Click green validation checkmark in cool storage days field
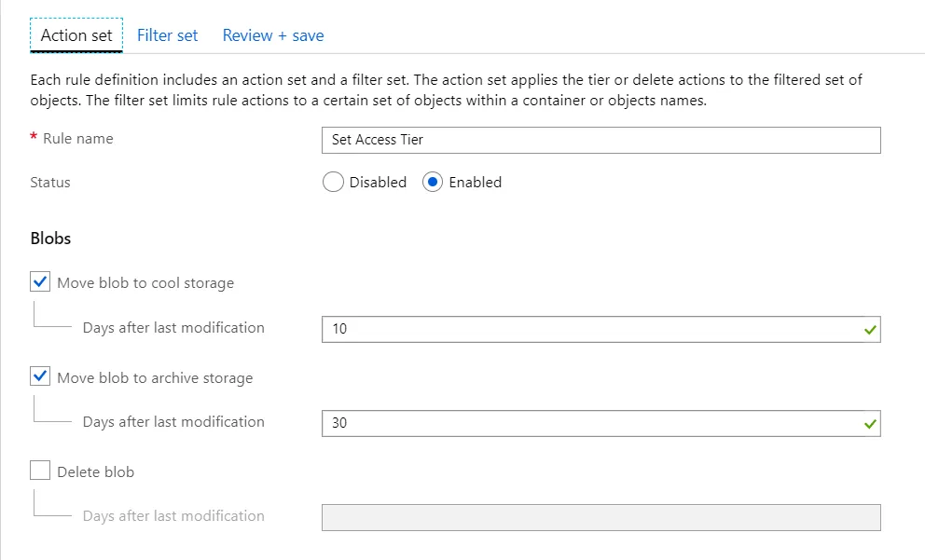Screen dimensions: 925x560 (870, 329)
